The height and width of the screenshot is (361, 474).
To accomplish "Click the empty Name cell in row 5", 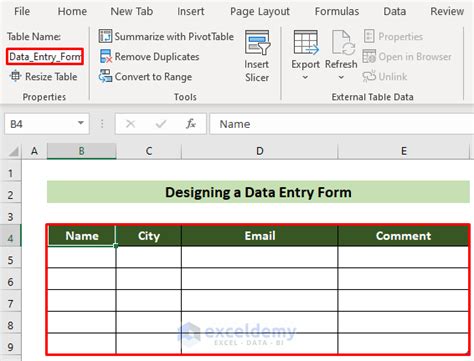I will coord(82,257).
